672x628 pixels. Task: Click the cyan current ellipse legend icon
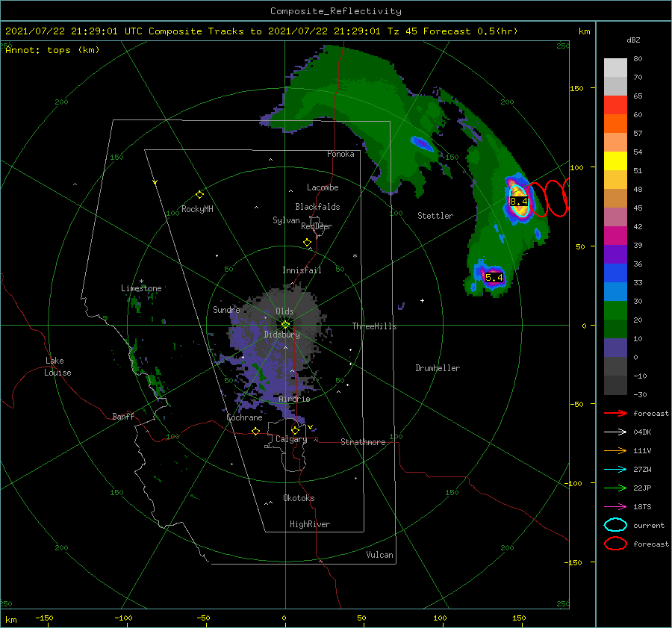pyautogui.click(x=615, y=525)
